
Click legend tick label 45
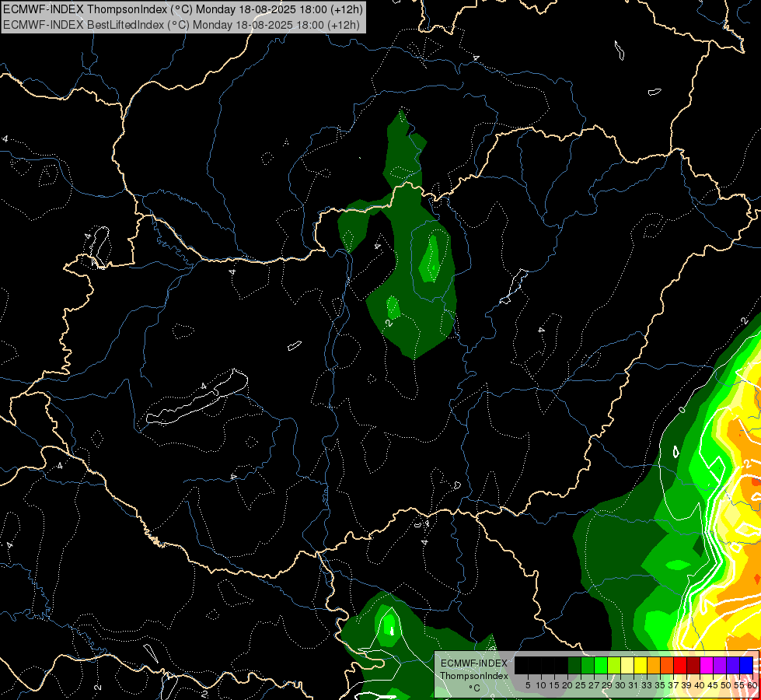coord(713,685)
